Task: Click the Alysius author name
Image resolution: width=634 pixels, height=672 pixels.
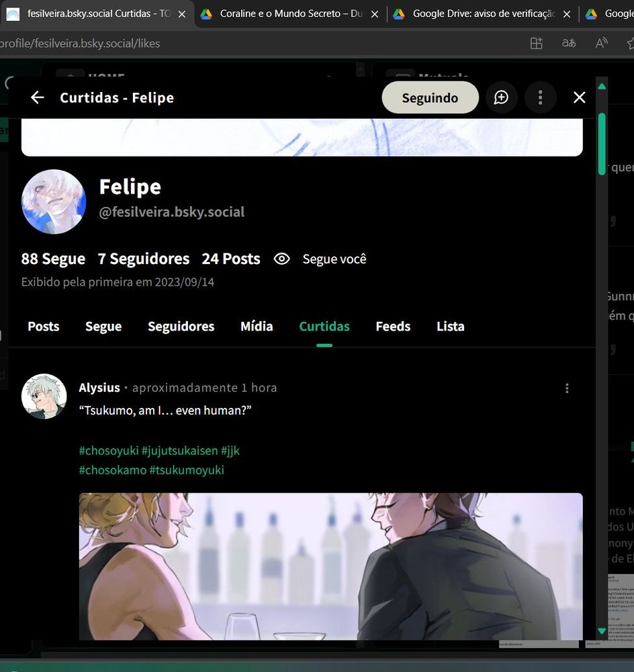Action: tap(99, 388)
